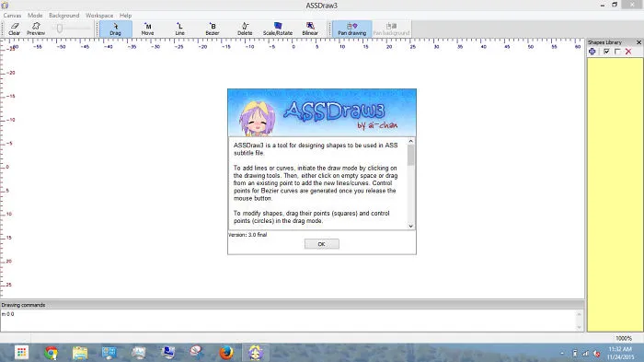Click the toolbar zoom slider handle

[x=60, y=29]
